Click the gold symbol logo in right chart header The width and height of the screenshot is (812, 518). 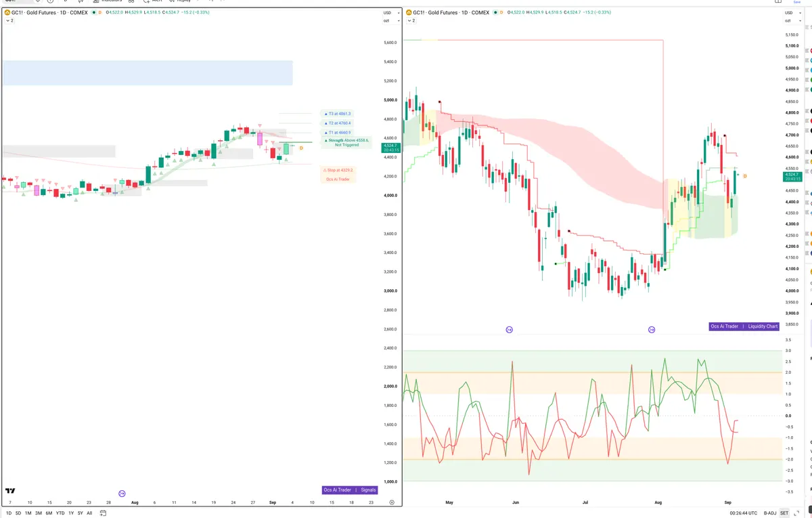click(409, 12)
